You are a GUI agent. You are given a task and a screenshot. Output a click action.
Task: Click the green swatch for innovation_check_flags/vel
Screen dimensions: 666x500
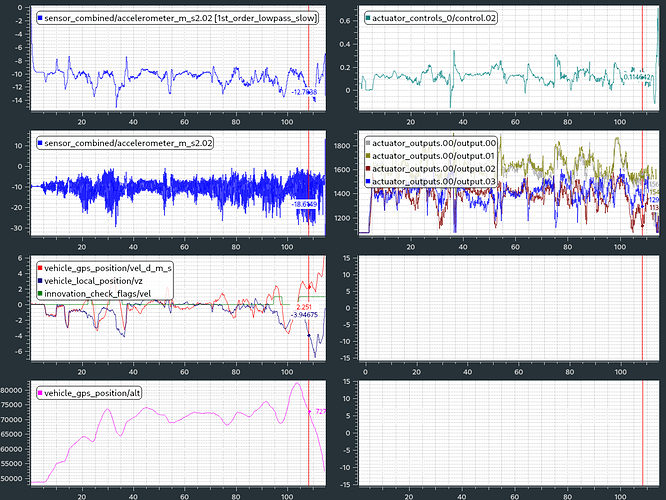pyautogui.click(x=40, y=294)
